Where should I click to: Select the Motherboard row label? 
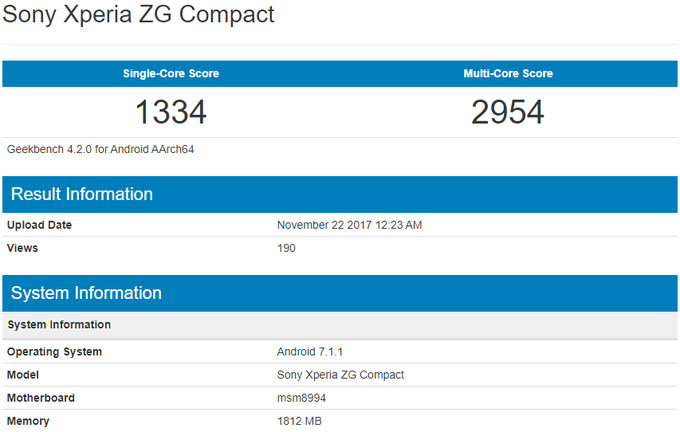[40, 398]
